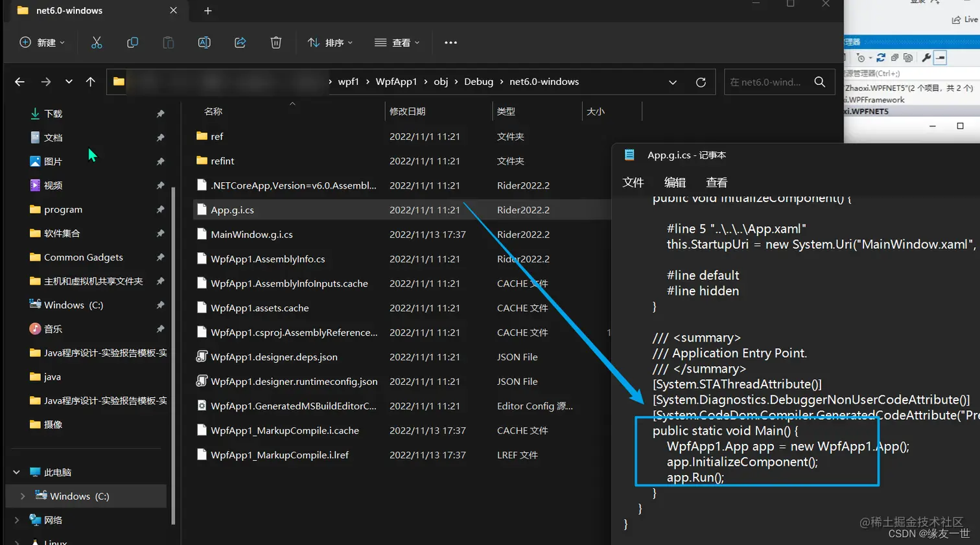The height and width of the screenshot is (545, 980).
Task: Expand recent locations chevron
Action: click(x=69, y=82)
